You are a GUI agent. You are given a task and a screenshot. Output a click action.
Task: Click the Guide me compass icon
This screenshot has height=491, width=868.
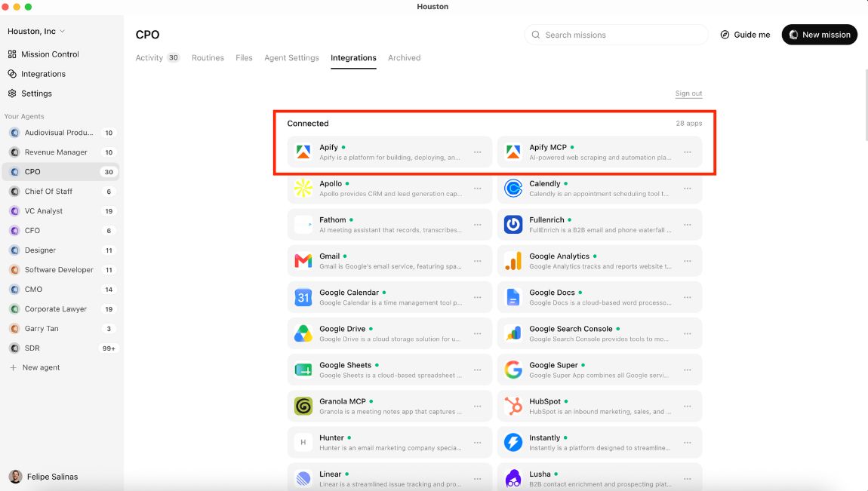(x=725, y=34)
